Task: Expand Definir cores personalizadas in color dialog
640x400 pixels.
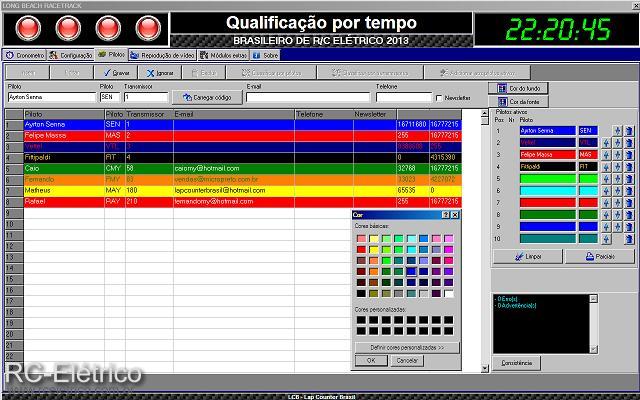Action: pyautogui.click(x=406, y=347)
